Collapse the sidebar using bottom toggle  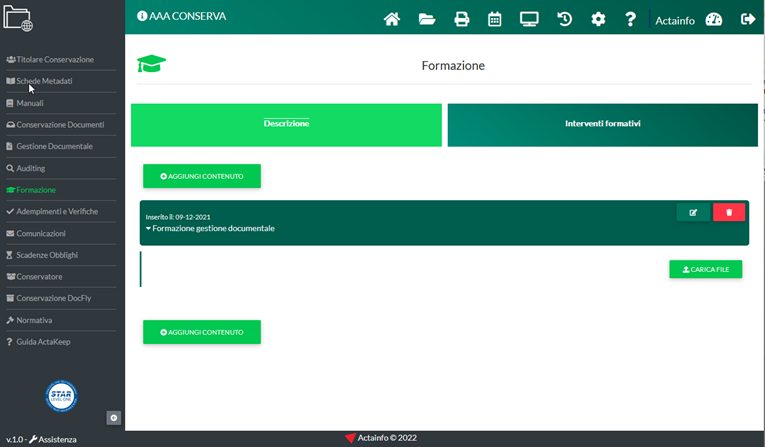pos(114,417)
